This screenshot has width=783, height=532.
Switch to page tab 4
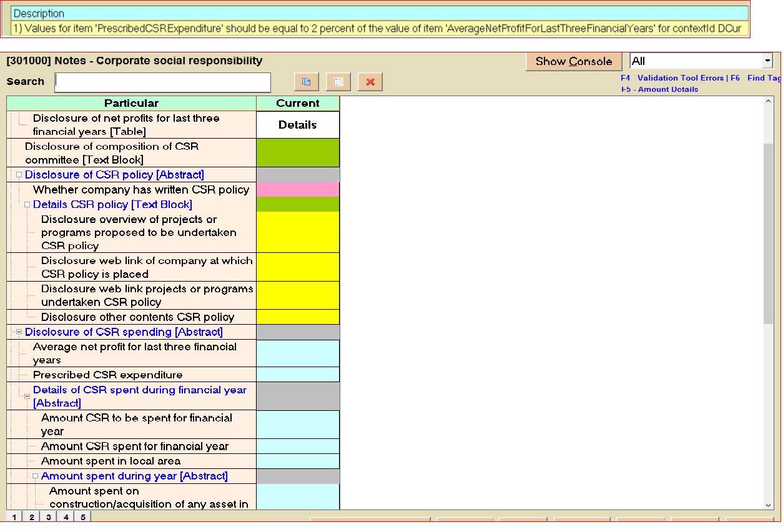pos(66,517)
